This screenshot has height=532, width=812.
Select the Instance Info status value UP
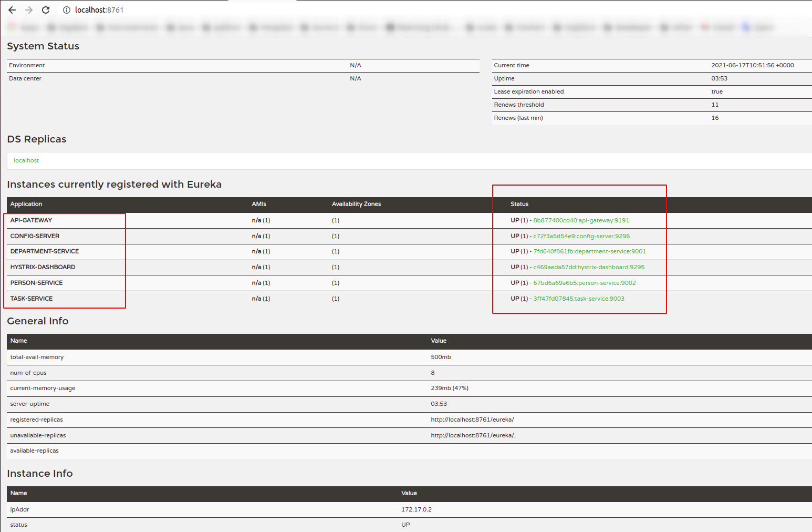405,525
